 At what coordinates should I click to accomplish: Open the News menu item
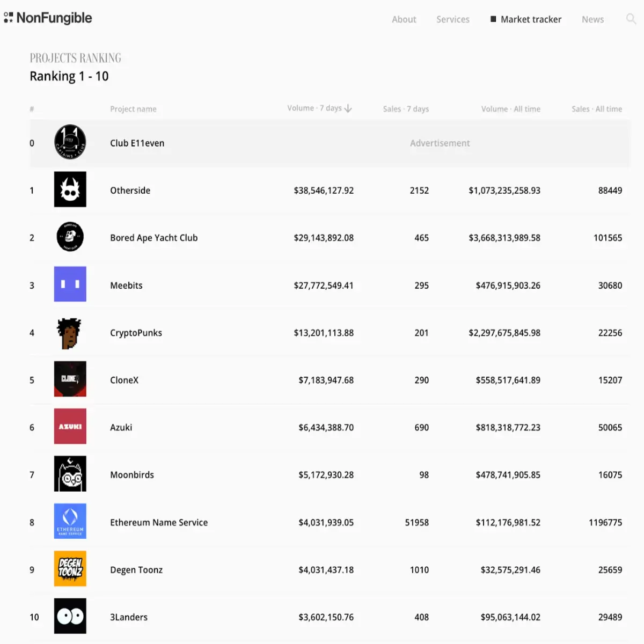(x=593, y=19)
